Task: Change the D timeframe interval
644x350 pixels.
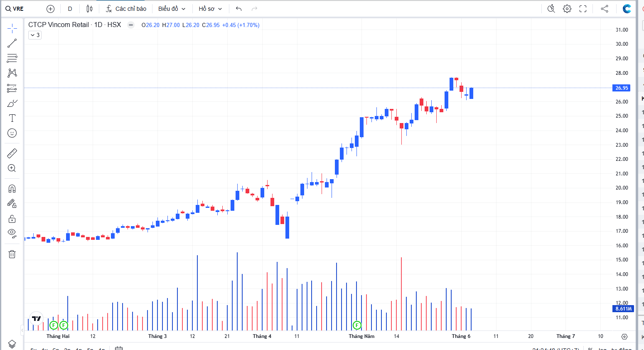Action: click(x=70, y=9)
